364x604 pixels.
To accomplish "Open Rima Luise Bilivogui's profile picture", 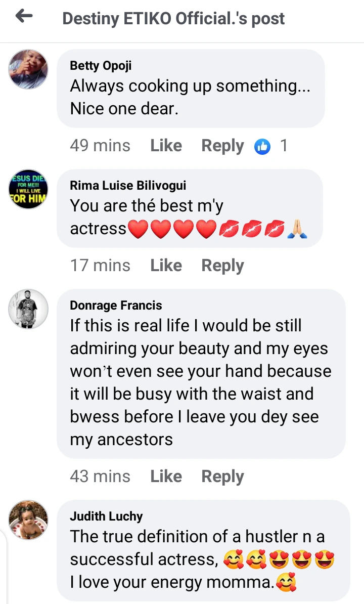I will 28,189.
